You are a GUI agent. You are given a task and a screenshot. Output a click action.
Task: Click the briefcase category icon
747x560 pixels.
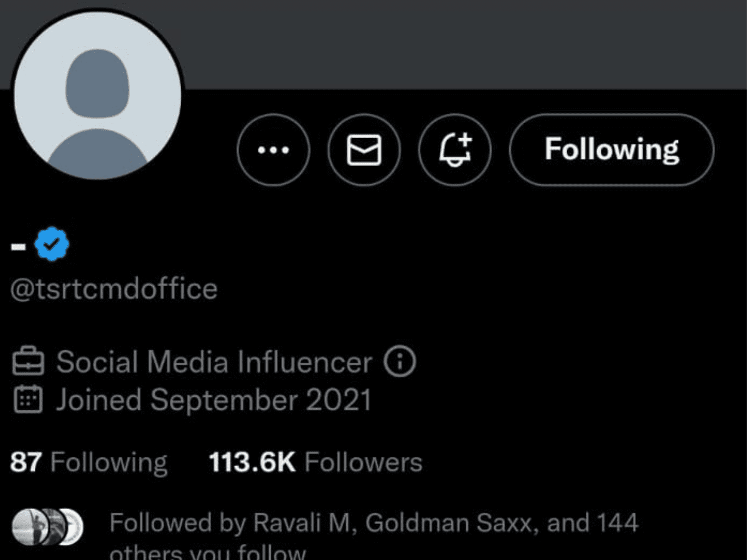[29, 362]
